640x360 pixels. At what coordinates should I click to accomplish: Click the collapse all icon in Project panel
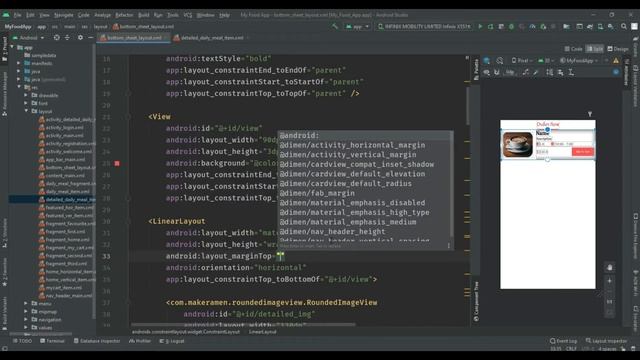tap(67, 38)
